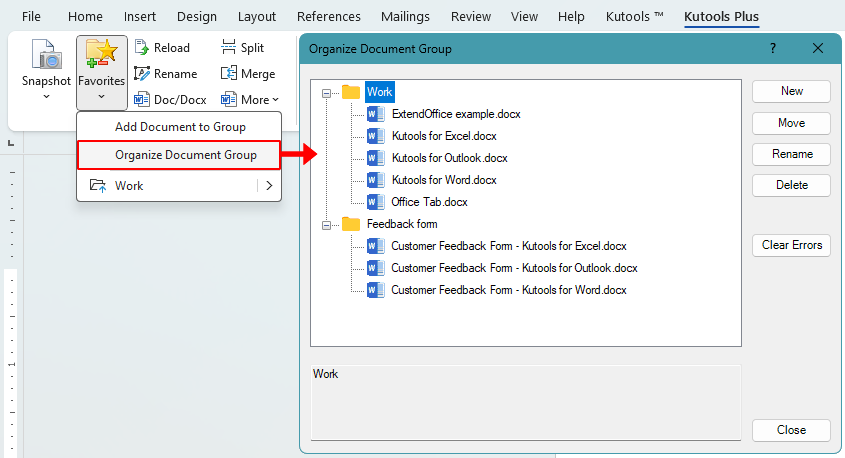Click the description box showing Work

coord(526,403)
